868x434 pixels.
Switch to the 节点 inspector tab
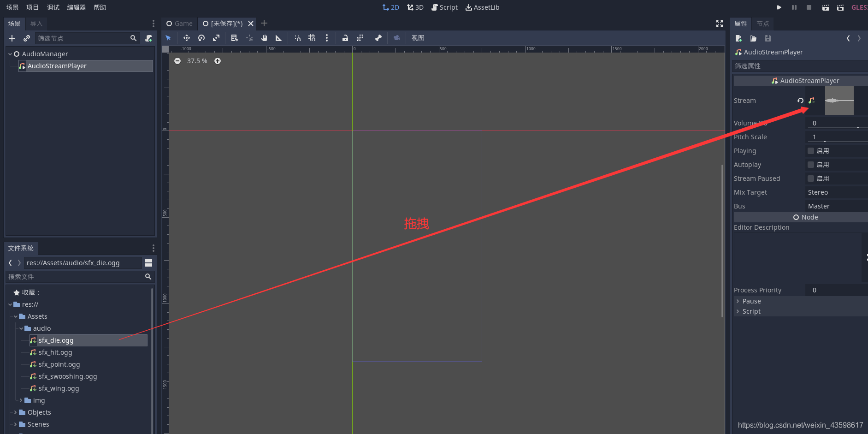pos(763,24)
